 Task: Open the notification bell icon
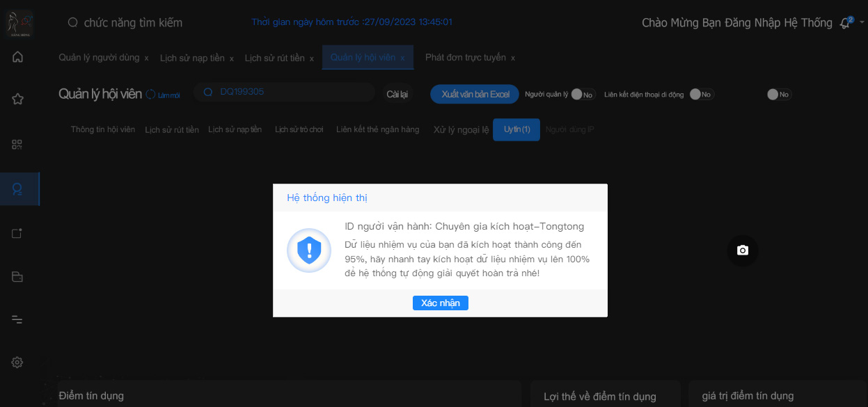tap(845, 23)
